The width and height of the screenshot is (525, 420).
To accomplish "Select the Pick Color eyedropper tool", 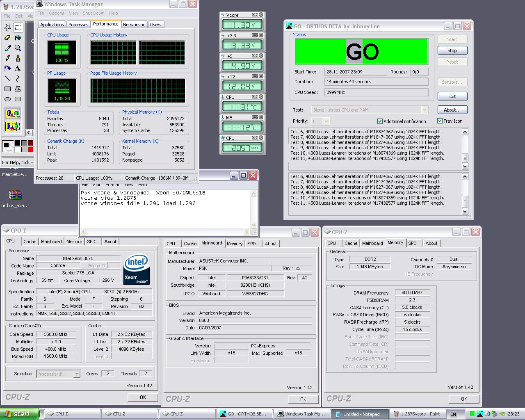I will pos(8,48).
